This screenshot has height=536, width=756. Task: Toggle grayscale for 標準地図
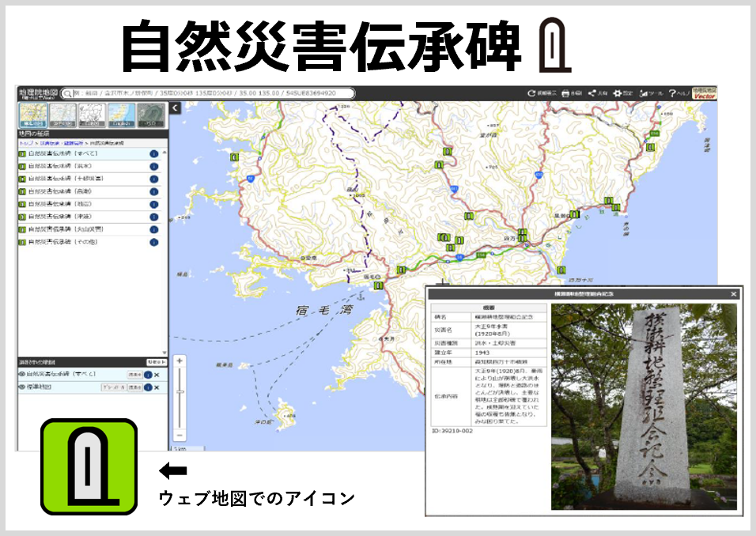click(114, 387)
